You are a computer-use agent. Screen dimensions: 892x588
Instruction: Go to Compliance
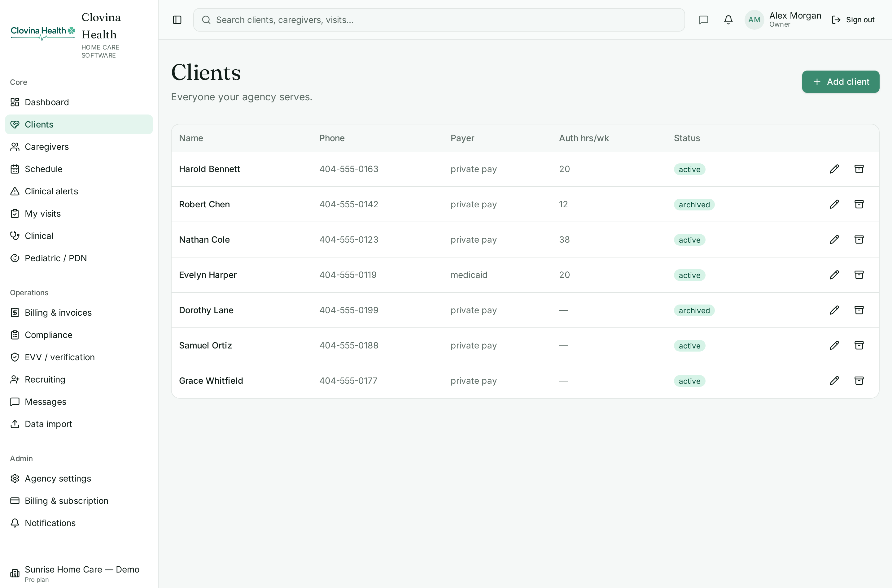click(79, 335)
